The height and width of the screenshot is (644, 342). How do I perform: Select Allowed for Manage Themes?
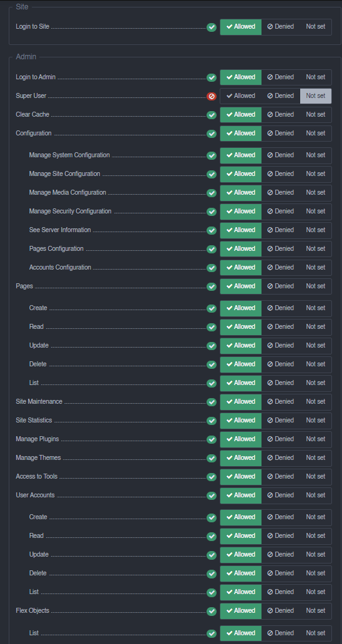241,457
